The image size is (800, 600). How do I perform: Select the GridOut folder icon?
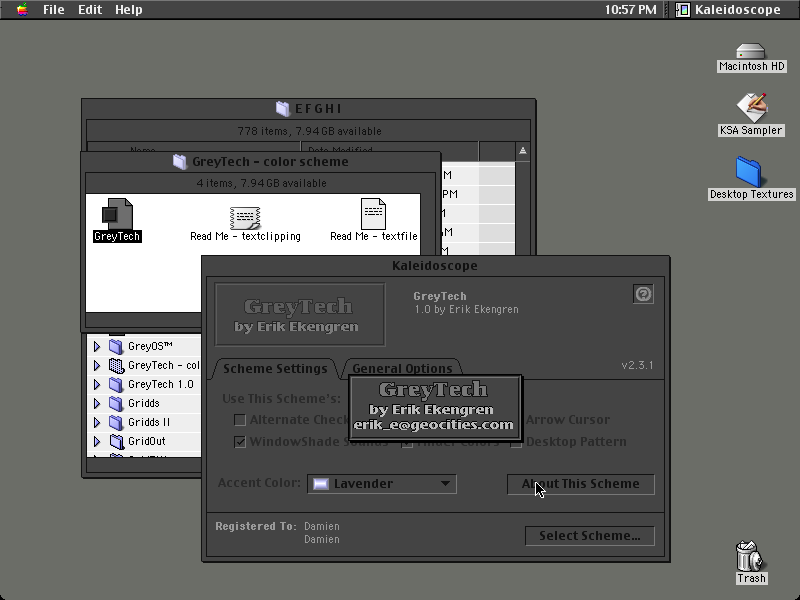[x=116, y=441]
